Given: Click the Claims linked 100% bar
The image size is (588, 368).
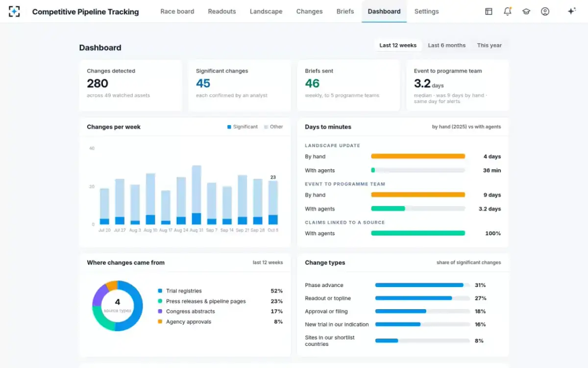Looking at the screenshot, I should pos(418,234).
